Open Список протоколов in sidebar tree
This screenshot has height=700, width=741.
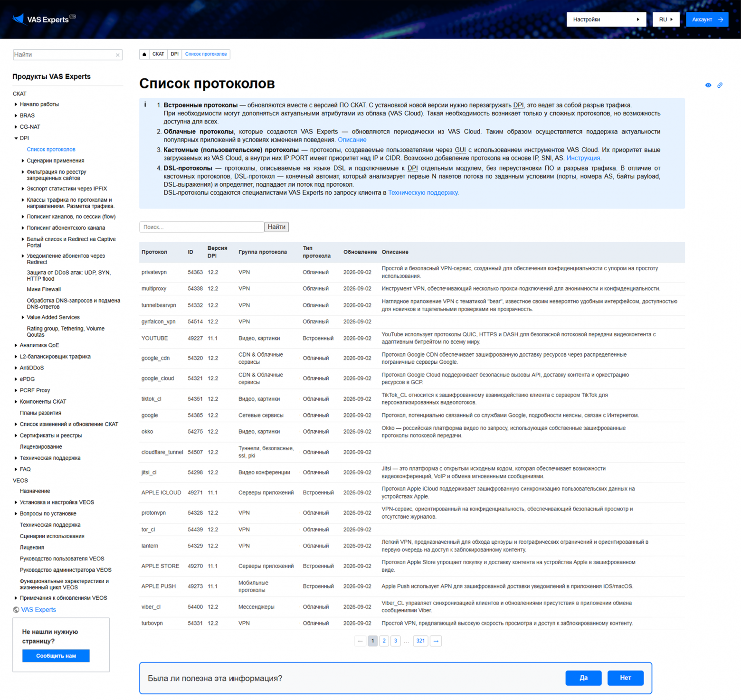[51, 150]
